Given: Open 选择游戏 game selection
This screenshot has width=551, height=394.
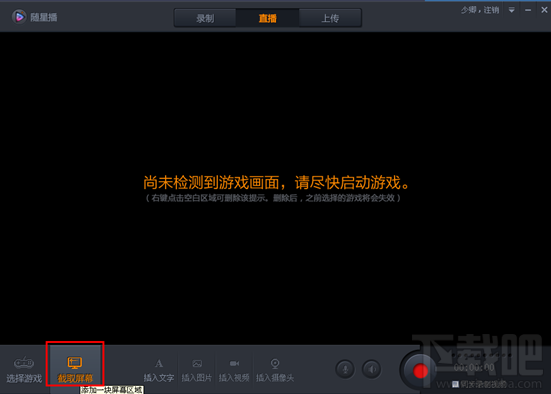Looking at the screenshot, I should [x=24, y=370].
